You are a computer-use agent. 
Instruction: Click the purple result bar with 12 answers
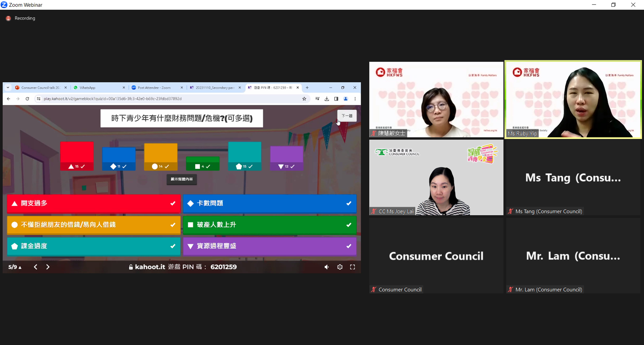[x=287, y=158]
